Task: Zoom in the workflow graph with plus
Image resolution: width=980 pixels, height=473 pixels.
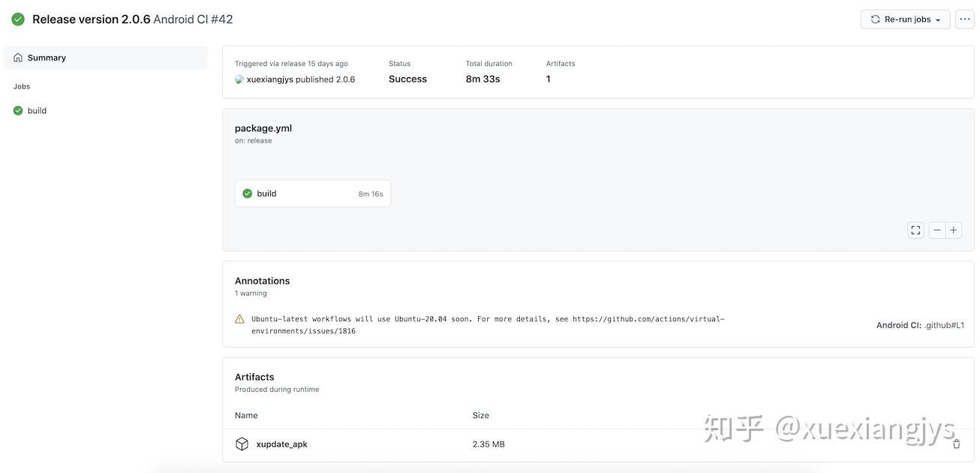Action: point(954,230)
